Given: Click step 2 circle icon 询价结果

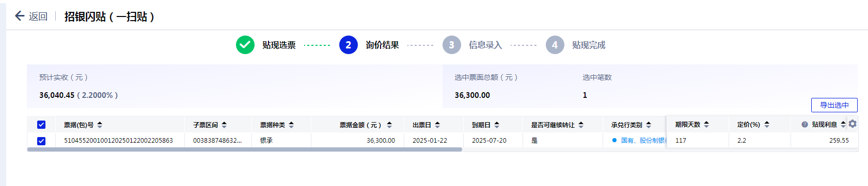Looking at the screenshot, I should click(349, 45).
